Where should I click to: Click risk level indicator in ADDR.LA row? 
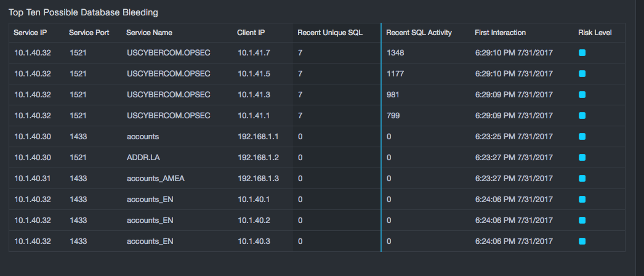coord(582,158)
